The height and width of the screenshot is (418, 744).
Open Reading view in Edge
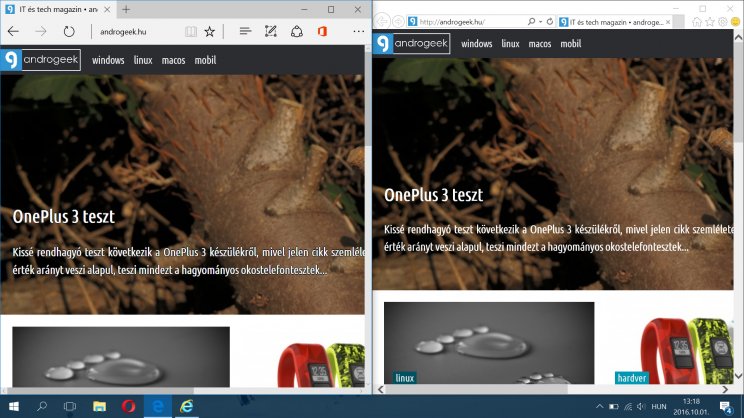pyautogui.click(x=191, y=32)
